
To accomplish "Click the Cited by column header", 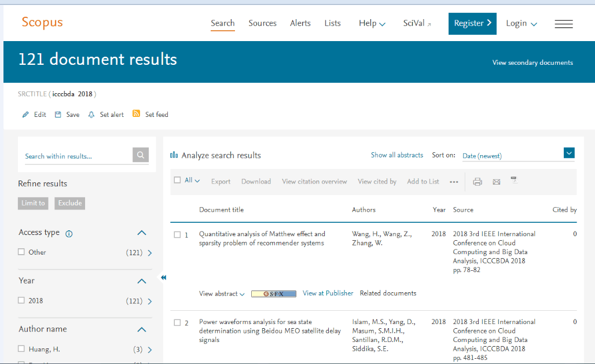I will (565, 209).
